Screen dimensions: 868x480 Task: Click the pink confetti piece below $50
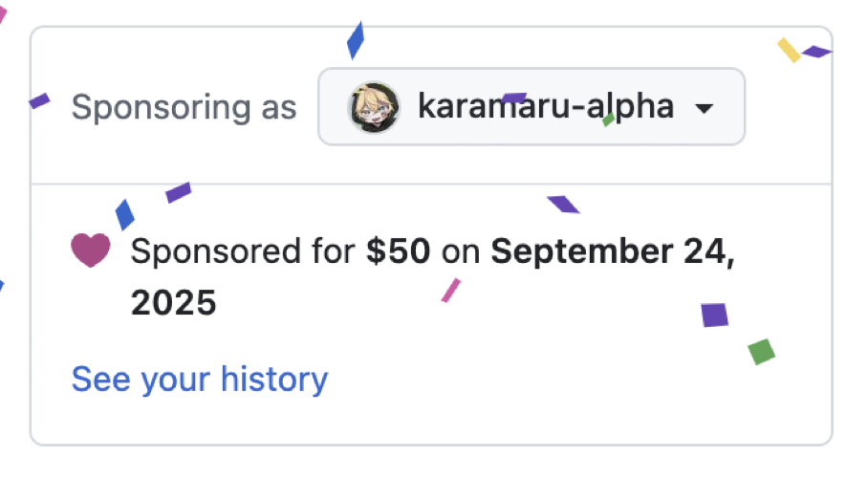450,290
